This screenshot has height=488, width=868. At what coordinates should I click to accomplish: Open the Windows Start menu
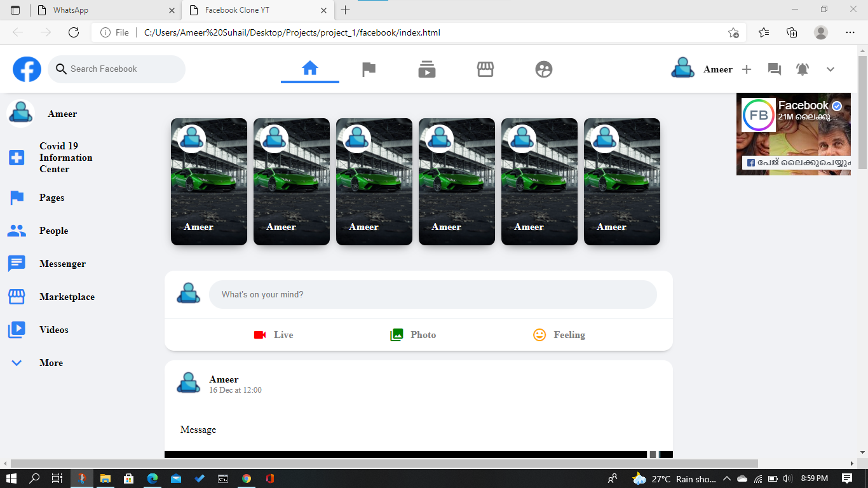(11, 478)
